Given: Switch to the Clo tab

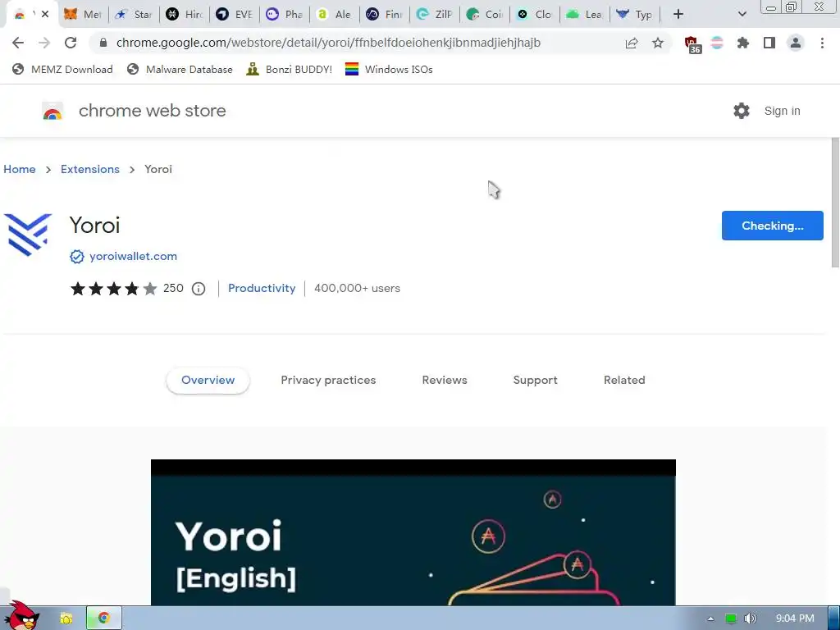Looking at the screenshot, I should pyautogui.click(x=535, y=15).
